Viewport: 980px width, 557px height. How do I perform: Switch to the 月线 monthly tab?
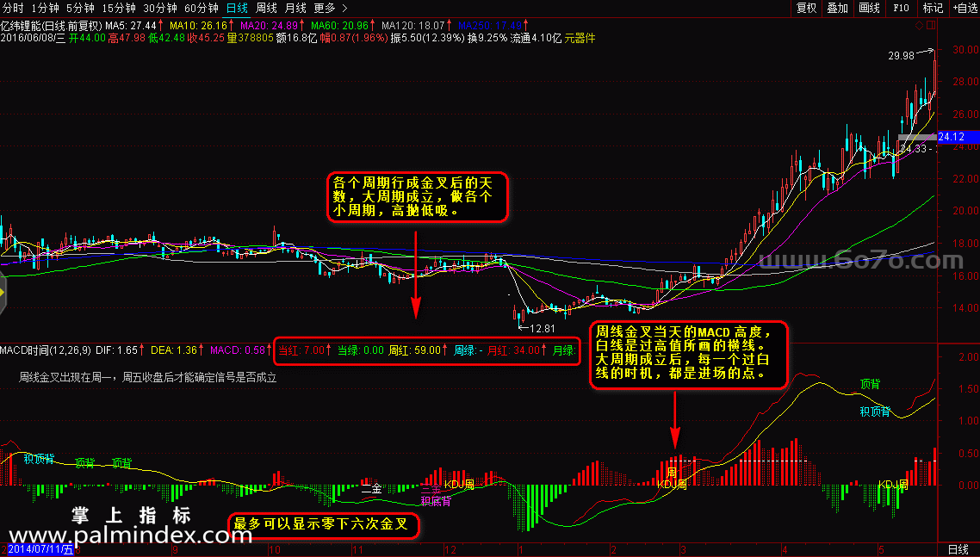click(x=295, y=8)
